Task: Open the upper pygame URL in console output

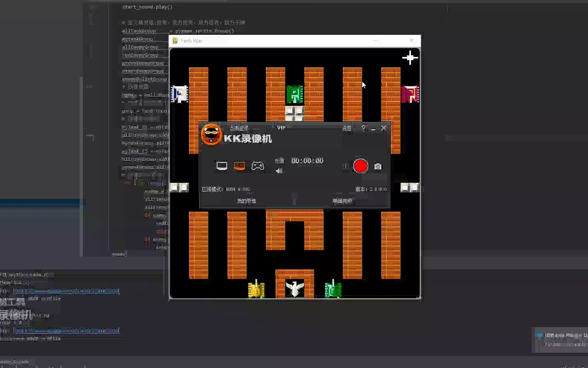Action: pos(66,291)
